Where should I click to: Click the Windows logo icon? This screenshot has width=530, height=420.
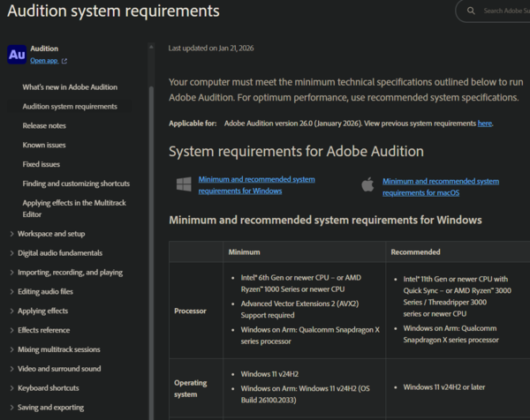184,184
